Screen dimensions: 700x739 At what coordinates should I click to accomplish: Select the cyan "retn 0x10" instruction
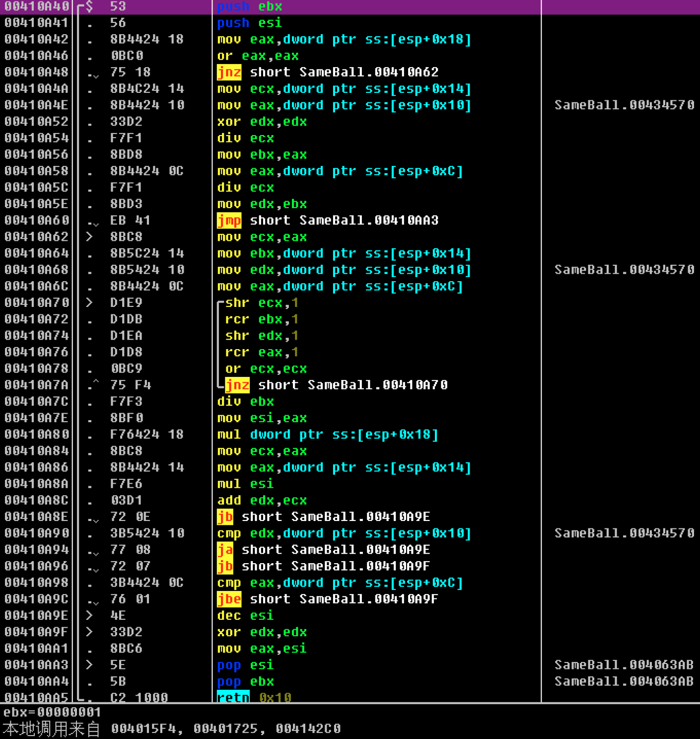pos(254,697)
